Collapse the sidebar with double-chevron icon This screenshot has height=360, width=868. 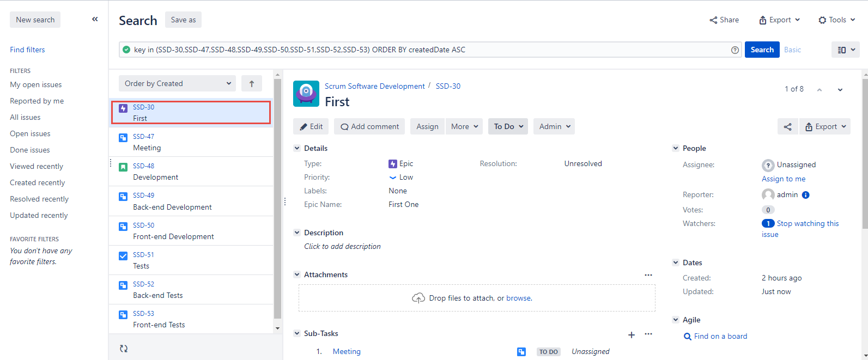95,19
